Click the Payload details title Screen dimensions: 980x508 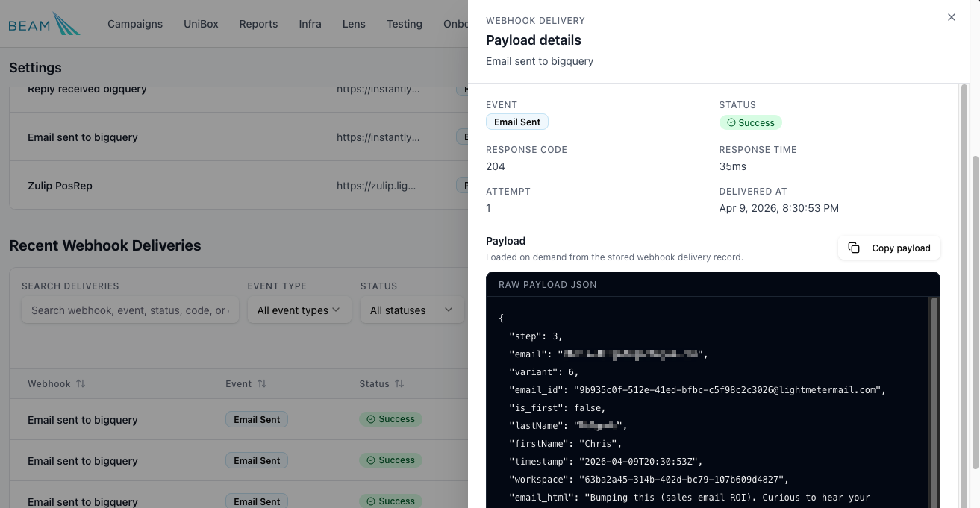pos(534,40)
